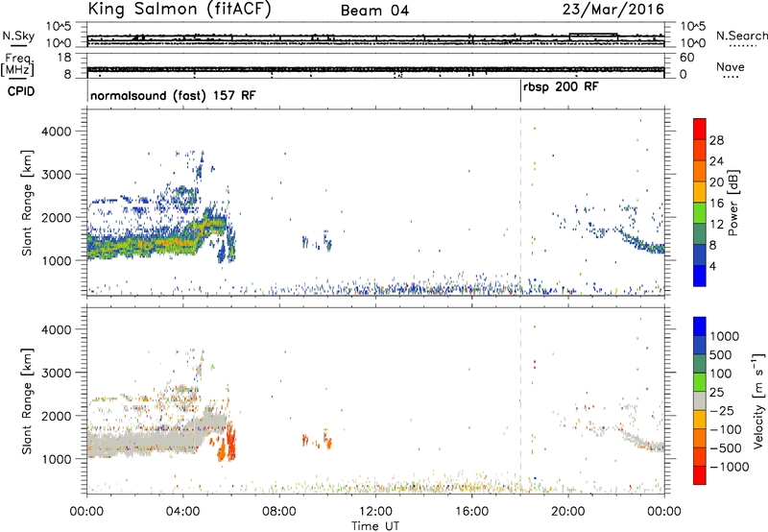Screen dimensions: 768x532
Task: Click the '20:00' time tick label
Action: [x=567, y=512]
